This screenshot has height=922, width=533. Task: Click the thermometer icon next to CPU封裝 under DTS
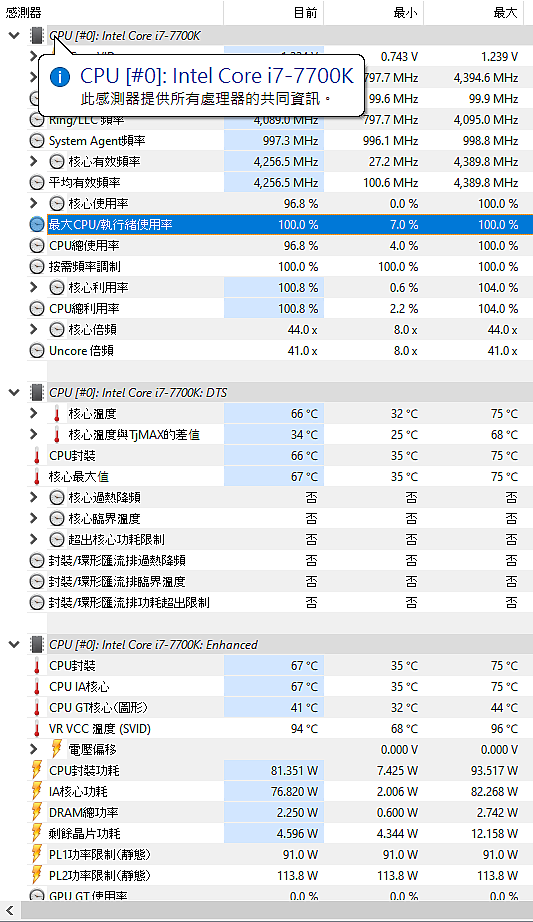[36, 456]
